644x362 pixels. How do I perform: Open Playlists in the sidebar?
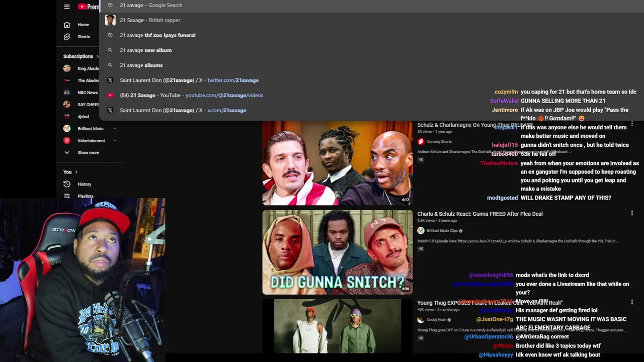(86, 196)
